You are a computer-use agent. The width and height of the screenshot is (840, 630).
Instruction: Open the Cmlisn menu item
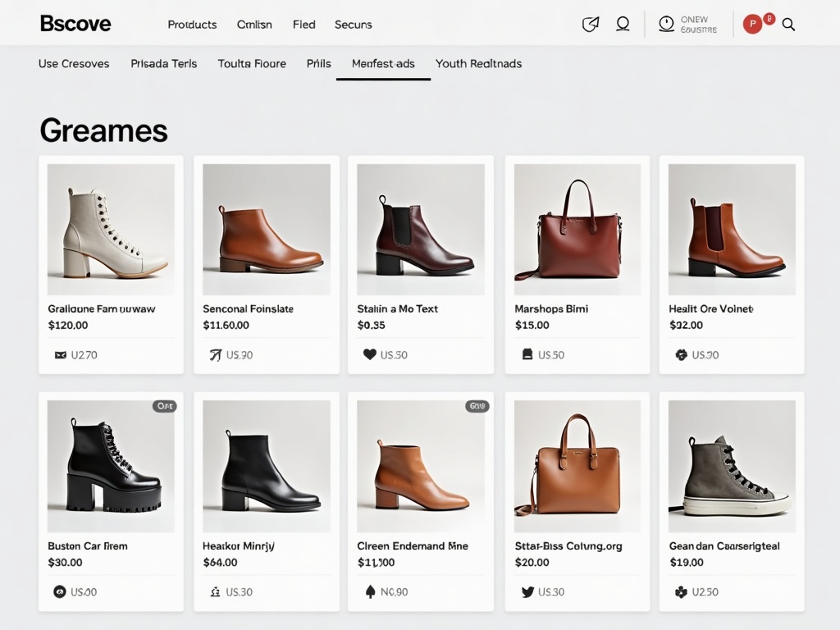254,25
